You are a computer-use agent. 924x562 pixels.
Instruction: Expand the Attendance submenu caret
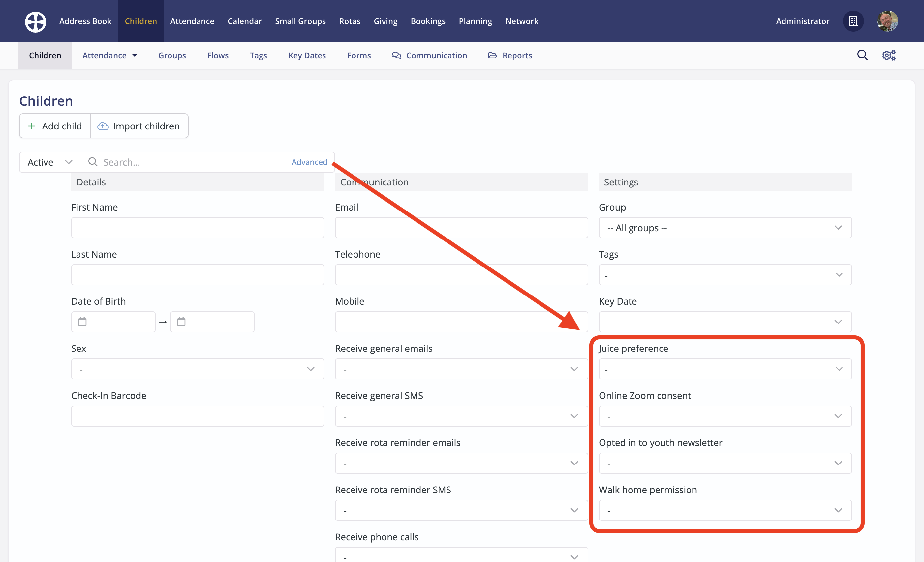(135, 55)
